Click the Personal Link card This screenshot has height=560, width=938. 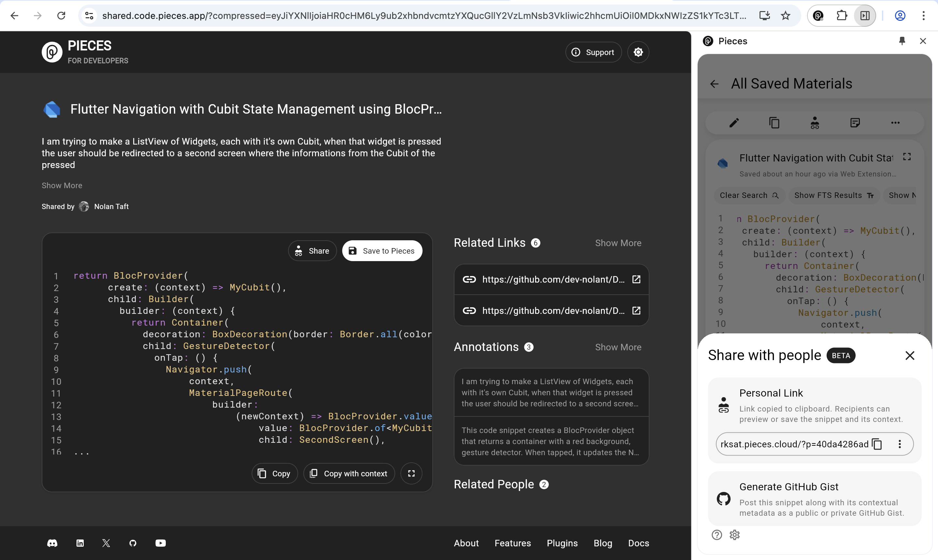click(815, 420)
